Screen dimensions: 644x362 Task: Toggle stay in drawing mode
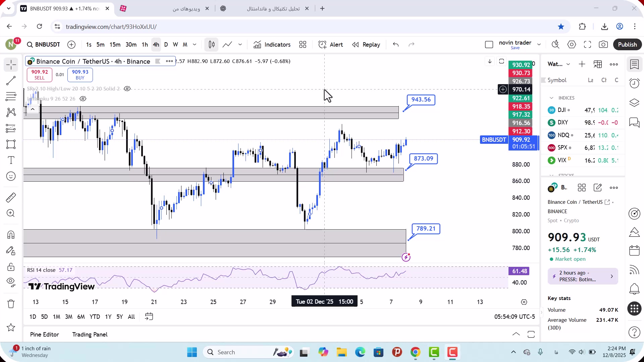point(11,251)
